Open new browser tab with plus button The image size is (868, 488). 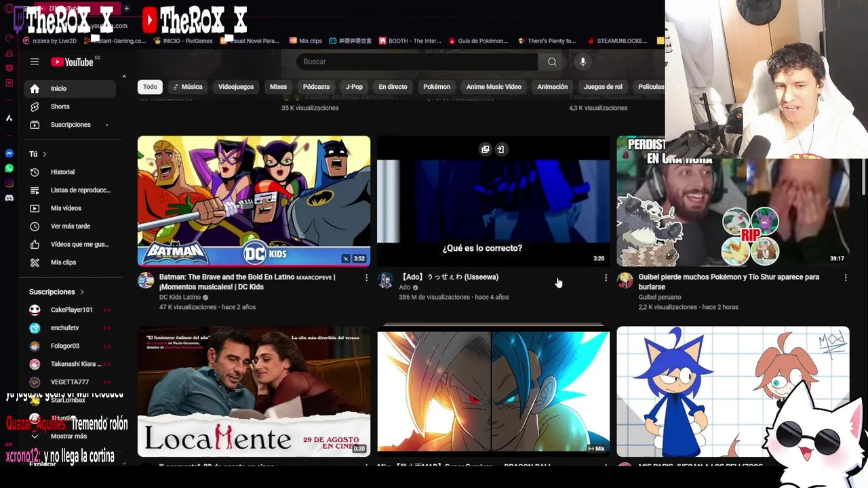pyautogui.click(x=126, y=9)
